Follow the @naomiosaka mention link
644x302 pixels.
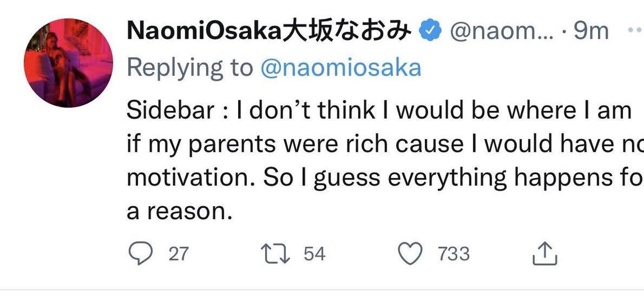click(x=341, y=67)
